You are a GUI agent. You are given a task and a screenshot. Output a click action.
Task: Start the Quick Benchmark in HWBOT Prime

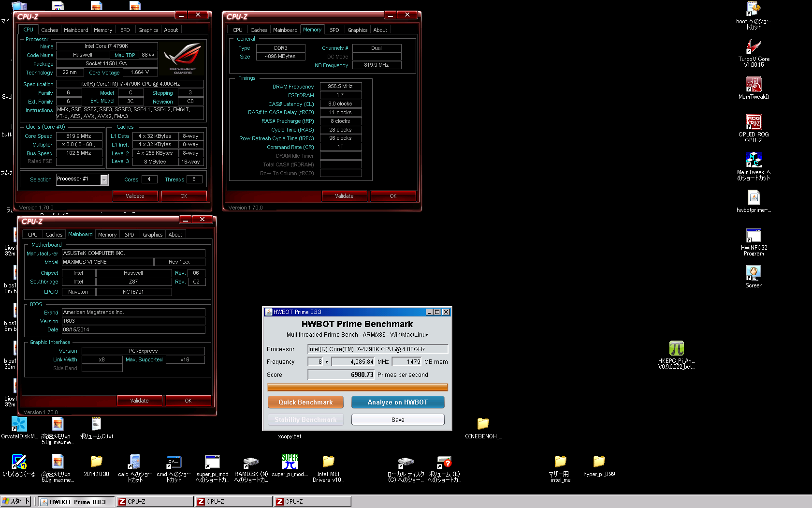305,402
